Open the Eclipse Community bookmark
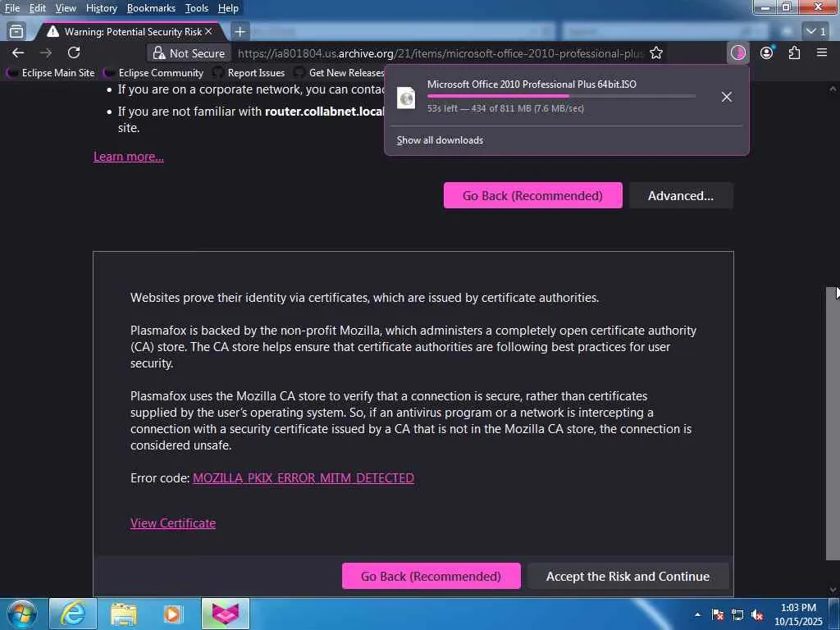Viewport: 840px width, 630px height. point(153,72)
